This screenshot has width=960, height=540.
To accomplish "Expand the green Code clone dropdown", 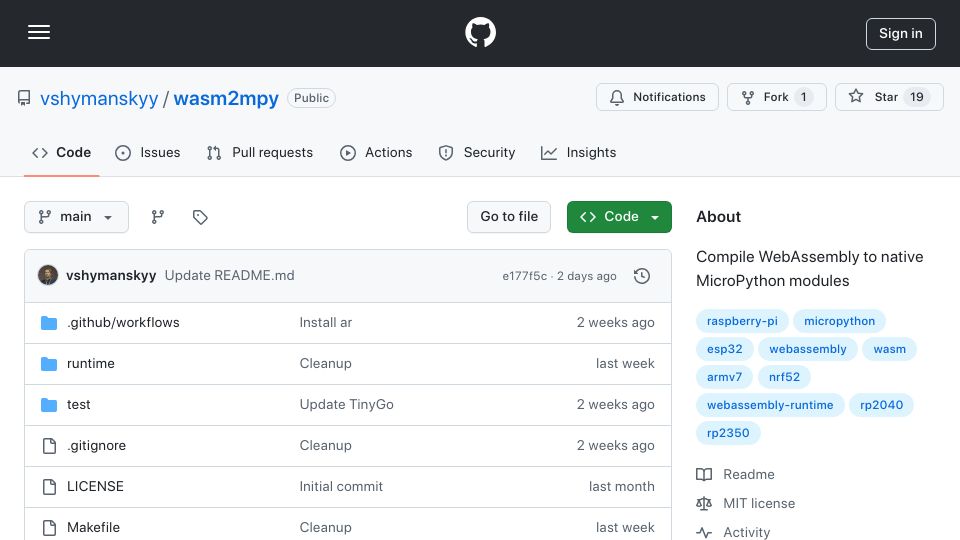I will pos(619,217).
